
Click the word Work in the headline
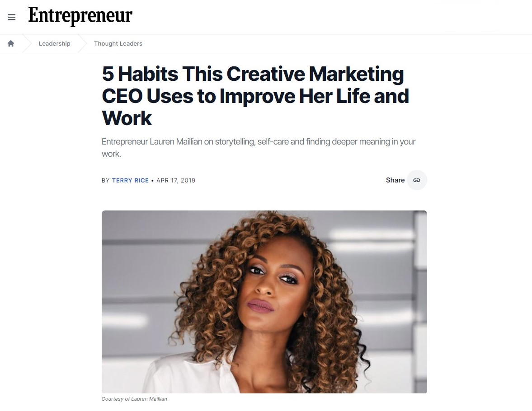coord(127,118)
